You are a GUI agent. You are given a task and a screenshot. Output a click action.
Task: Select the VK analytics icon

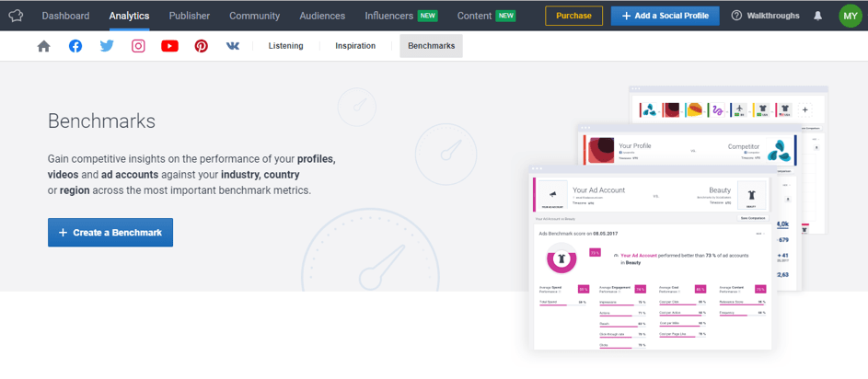233,47
